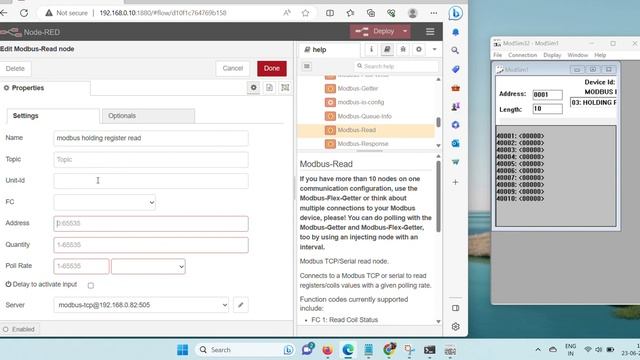
Task: Open the debug messages bug icon
Action: [403, 49]
